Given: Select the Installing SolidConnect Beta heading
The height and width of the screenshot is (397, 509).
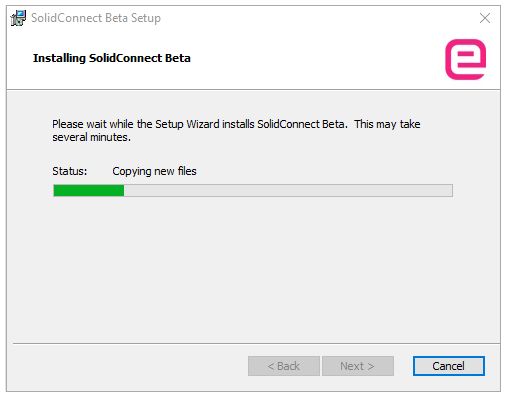Looking at the screenshot, I should point(112,58).
